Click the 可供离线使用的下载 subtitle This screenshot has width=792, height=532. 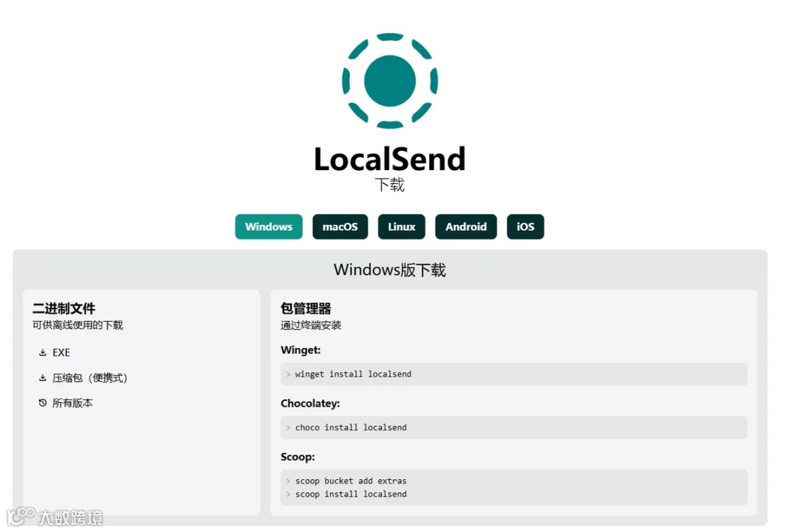78,325
